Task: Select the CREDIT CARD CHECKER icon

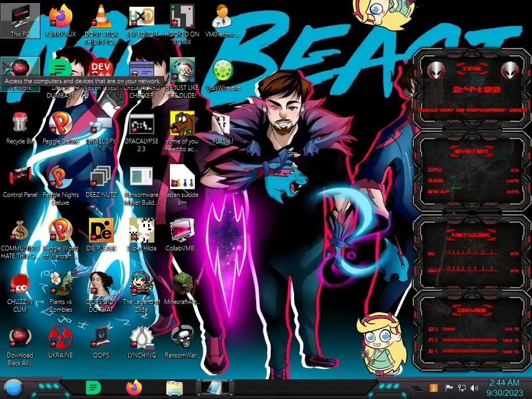Action: click(141, 78)
